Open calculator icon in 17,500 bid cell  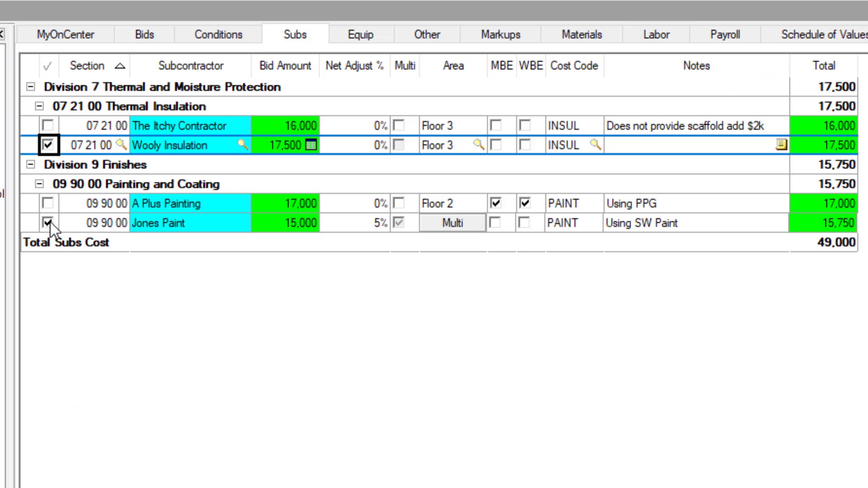coord(311,145)
